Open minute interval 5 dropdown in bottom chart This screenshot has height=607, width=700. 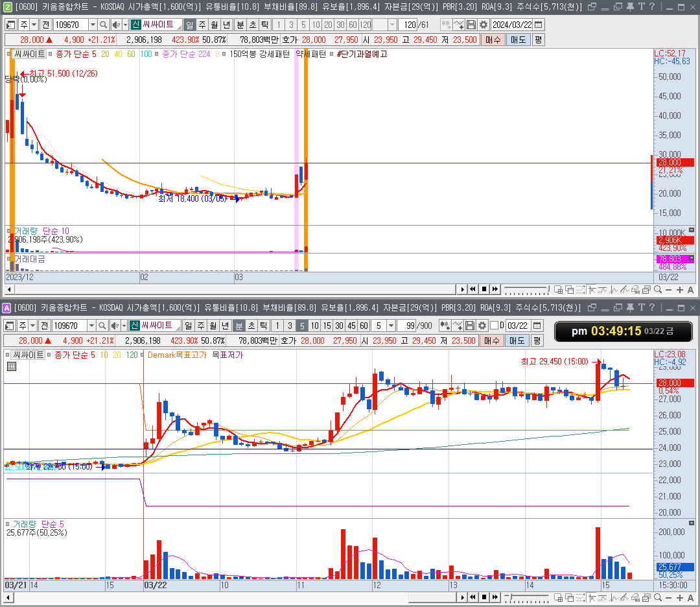[x=391, y=326]
